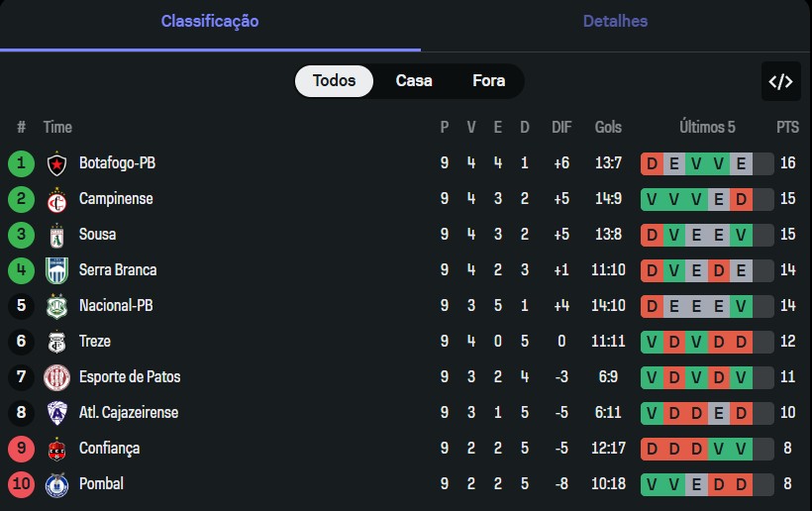Open the Atl. Cajazeirense team link
The image size is (812, 511).
129,413
